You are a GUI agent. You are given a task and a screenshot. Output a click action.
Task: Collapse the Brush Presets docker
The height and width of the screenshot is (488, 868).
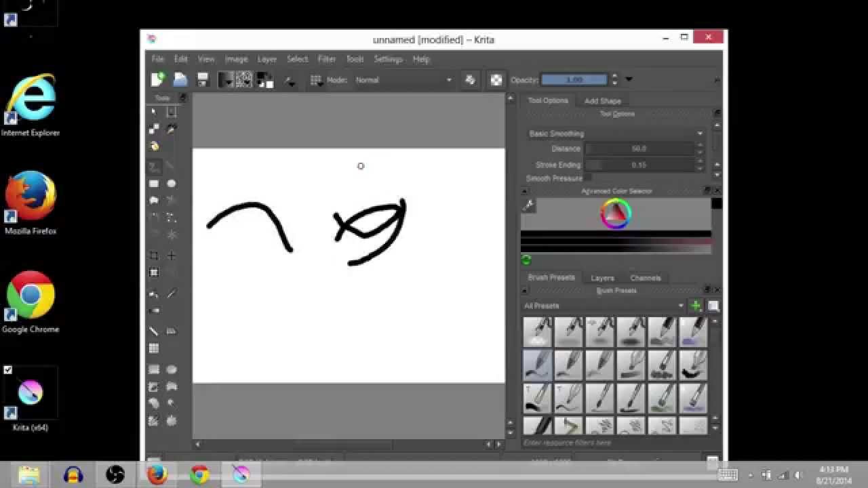[523, 290]
